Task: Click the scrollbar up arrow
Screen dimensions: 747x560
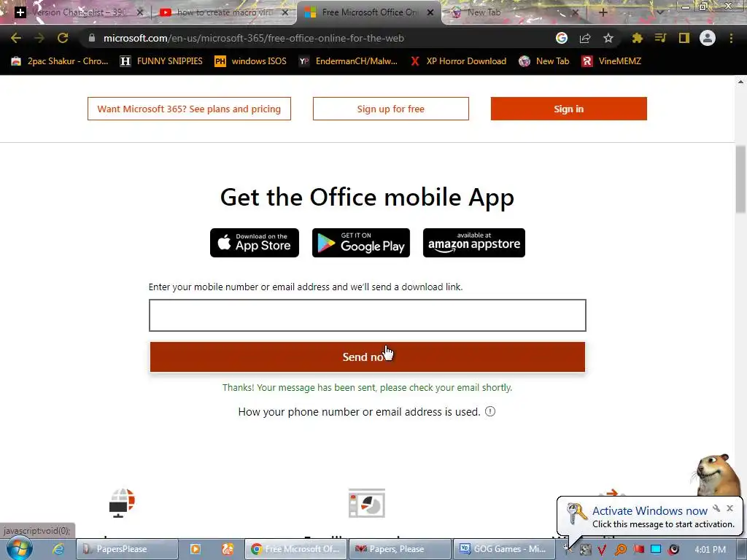Action: [740, 82]
